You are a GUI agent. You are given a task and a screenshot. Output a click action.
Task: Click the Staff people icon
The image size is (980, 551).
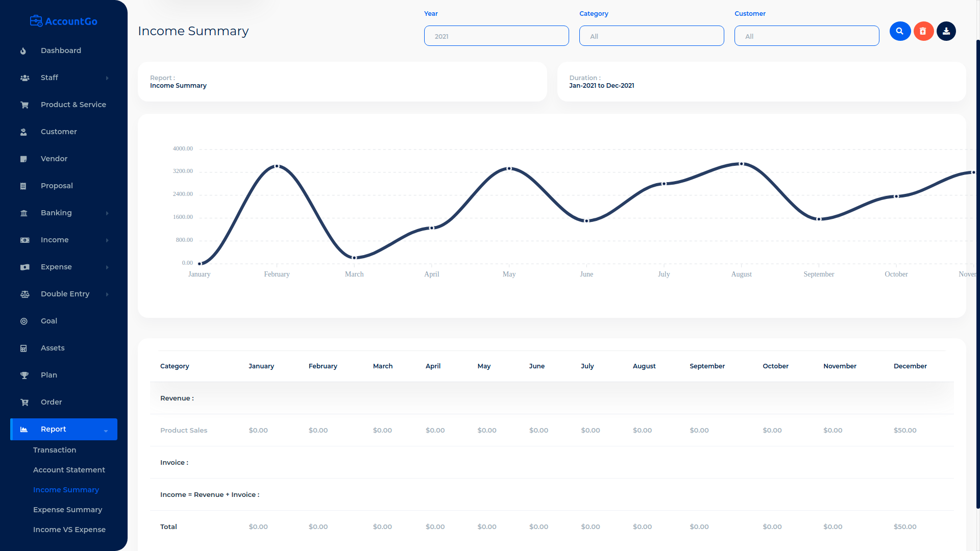pos(24,78)
